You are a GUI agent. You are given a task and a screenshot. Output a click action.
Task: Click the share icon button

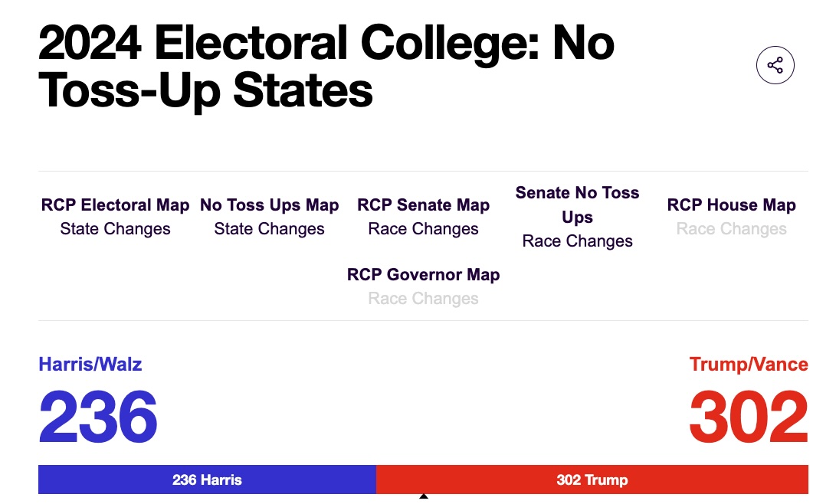(x=775, y=66)
